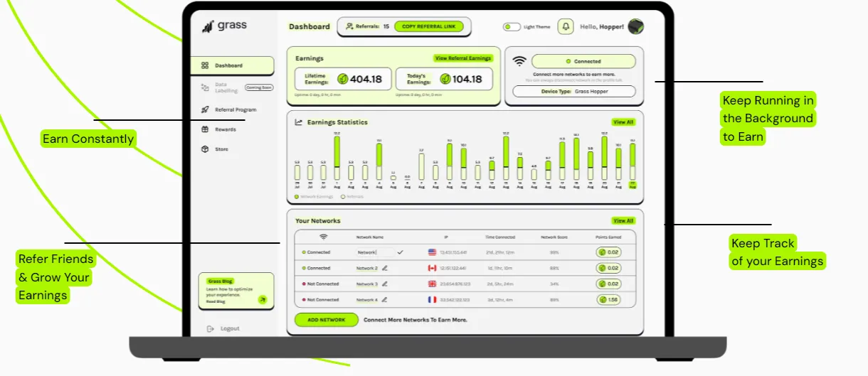Expand Your Networks list with View All
868x376 pixels.
point(623,221)
